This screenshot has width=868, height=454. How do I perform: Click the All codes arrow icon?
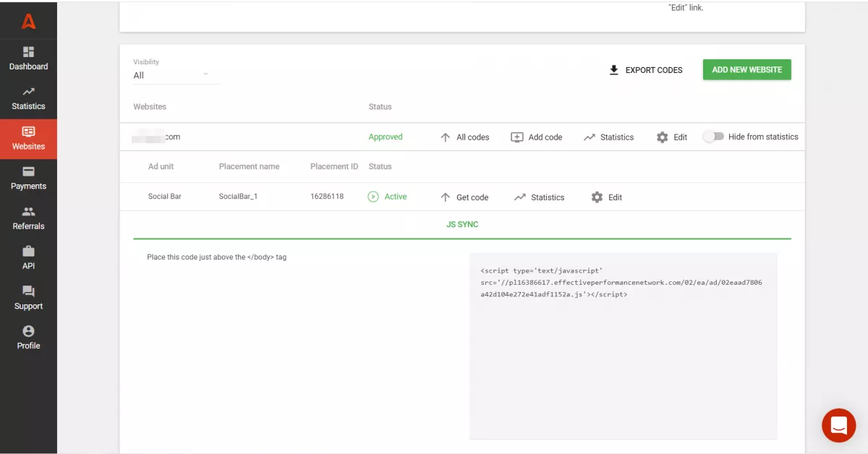[x=446, y=137]
